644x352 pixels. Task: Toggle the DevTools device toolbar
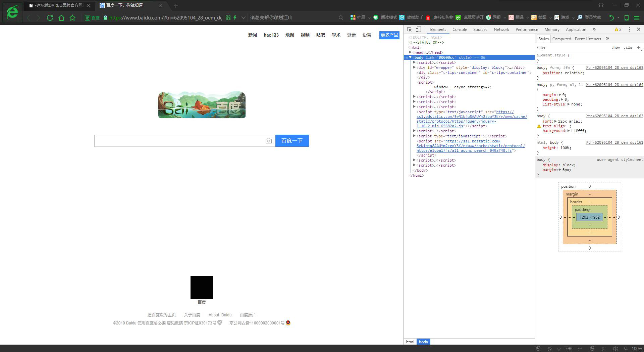coord(418,30)
